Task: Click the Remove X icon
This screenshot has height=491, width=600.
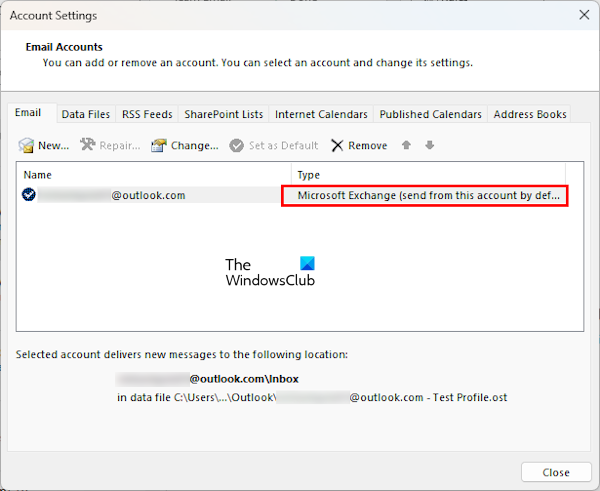Action: (337, 145)
